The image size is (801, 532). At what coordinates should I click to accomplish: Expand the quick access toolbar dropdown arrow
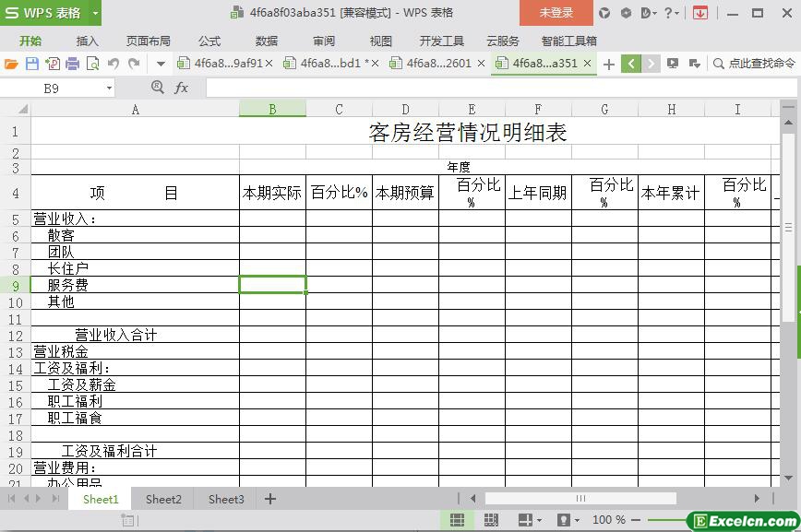pos(161,64)
